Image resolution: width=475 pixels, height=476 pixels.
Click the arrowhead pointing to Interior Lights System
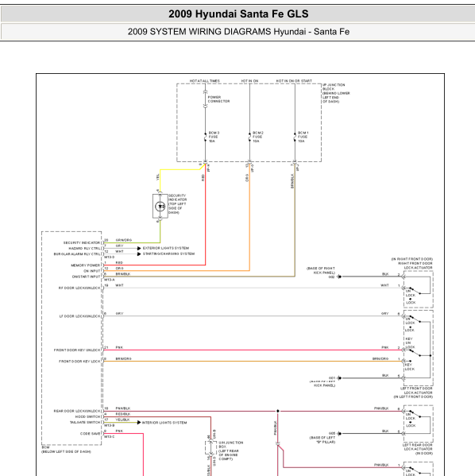click(139, 423)
